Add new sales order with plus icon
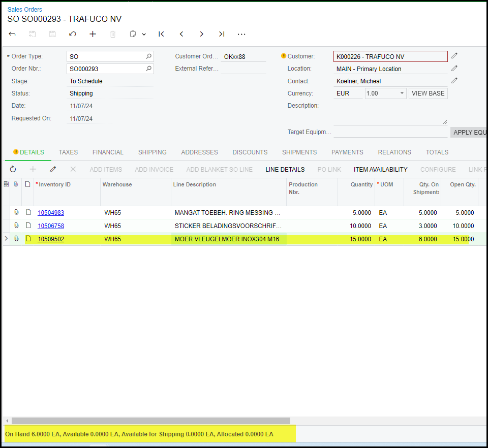Screen dimensions: 488x448 (x=93, y=34)
